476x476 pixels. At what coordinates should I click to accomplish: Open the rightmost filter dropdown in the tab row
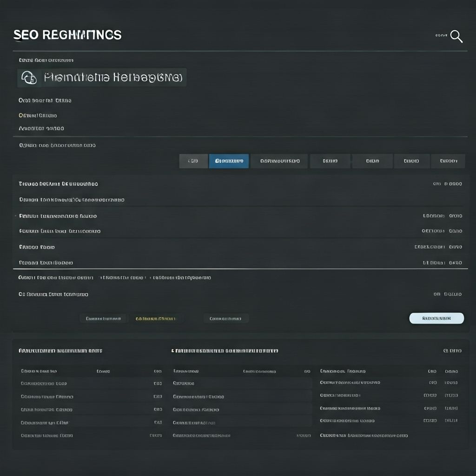448,161
